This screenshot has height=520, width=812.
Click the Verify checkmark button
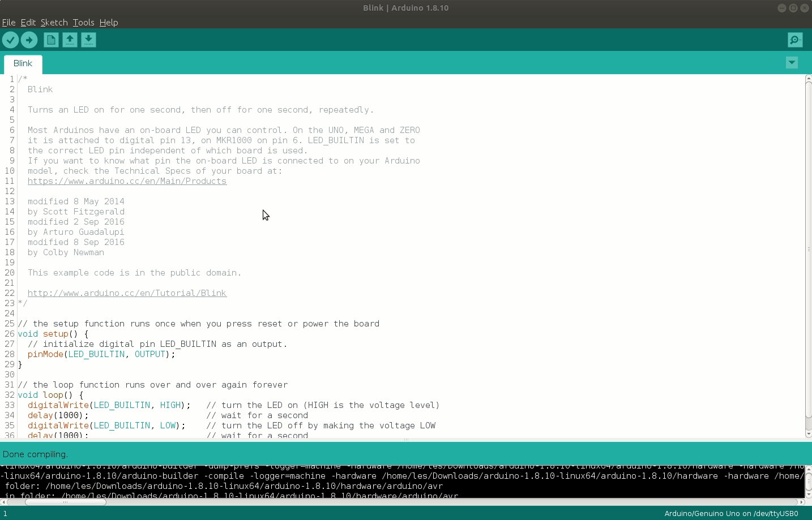coord(10,40)
